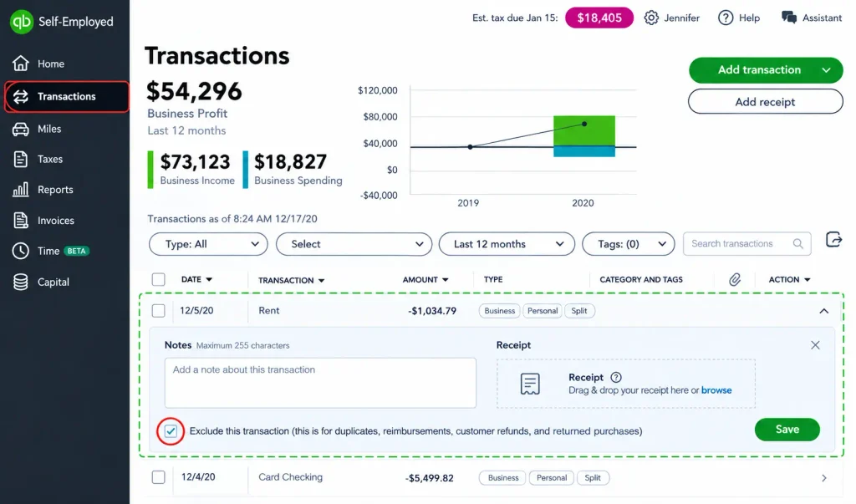
Task: Open the Last 12 months dropdown
Action: tap(507, 244)
